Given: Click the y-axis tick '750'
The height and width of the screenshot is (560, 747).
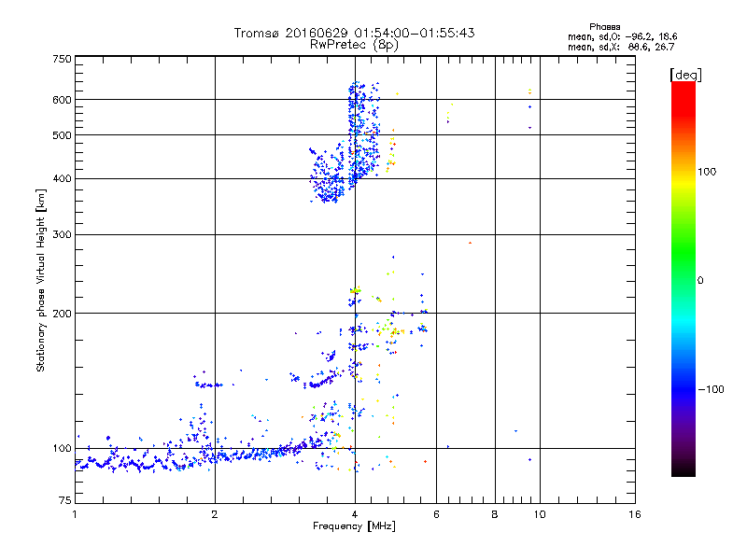Looking at the screenshot, I should pyautogui.click(x=62, y=59).
